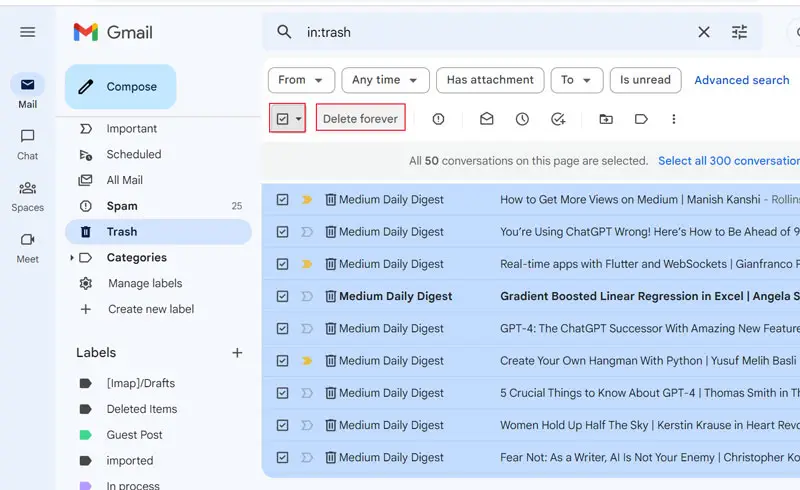Click the Mark as read envelope icon

(x=486, y=119)
